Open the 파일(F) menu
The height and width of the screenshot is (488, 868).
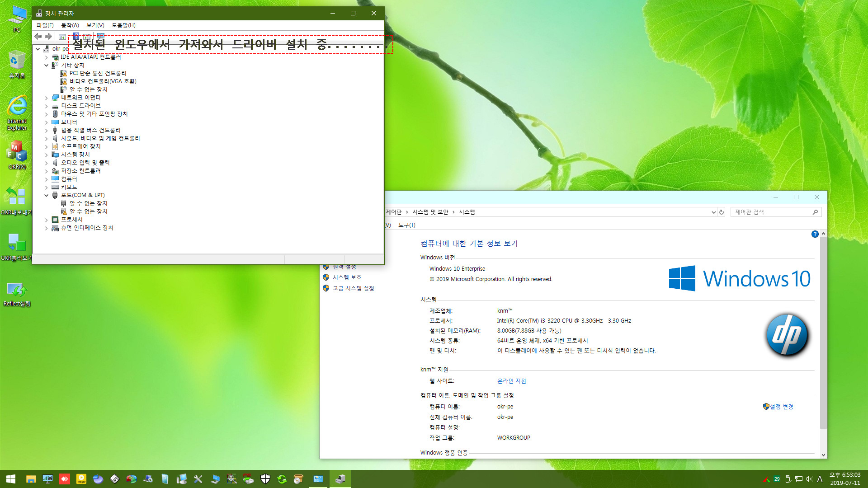(x=45, y=25)
